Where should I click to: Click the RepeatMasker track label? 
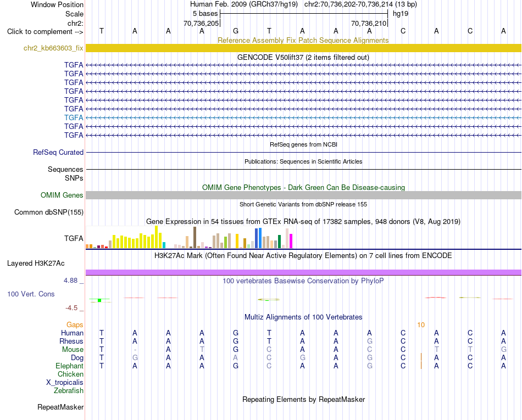click(60, 407)
